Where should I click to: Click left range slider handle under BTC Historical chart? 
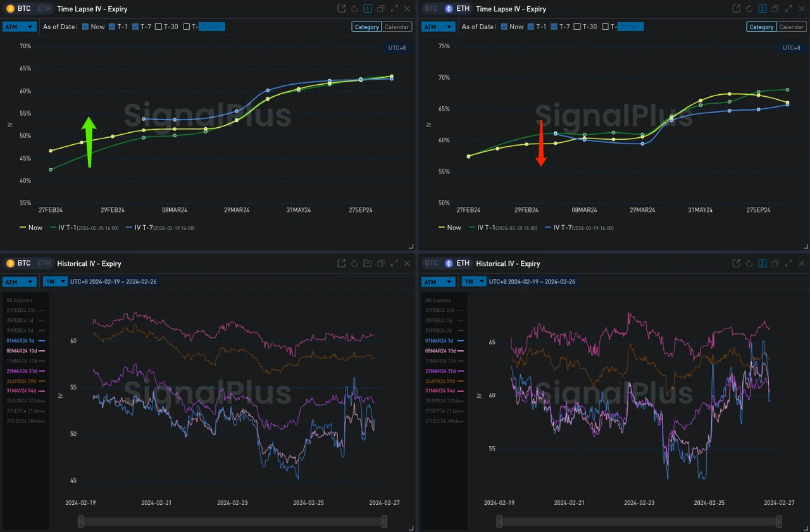tap(80, 521)
